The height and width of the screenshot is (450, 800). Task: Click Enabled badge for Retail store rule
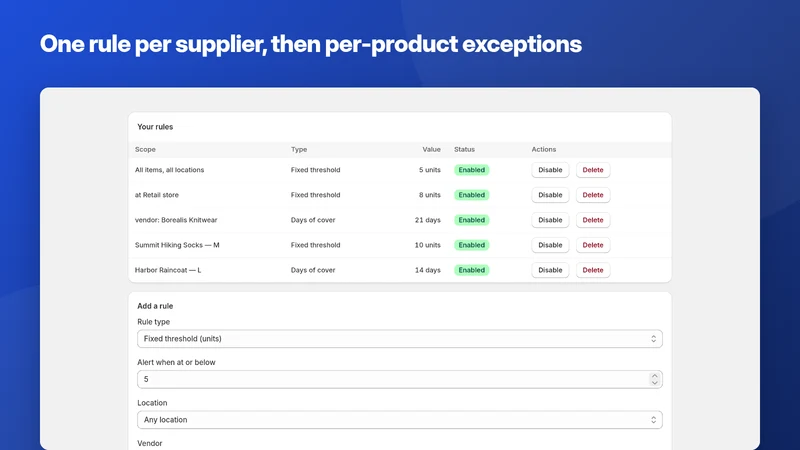click(x=471, y=195)
